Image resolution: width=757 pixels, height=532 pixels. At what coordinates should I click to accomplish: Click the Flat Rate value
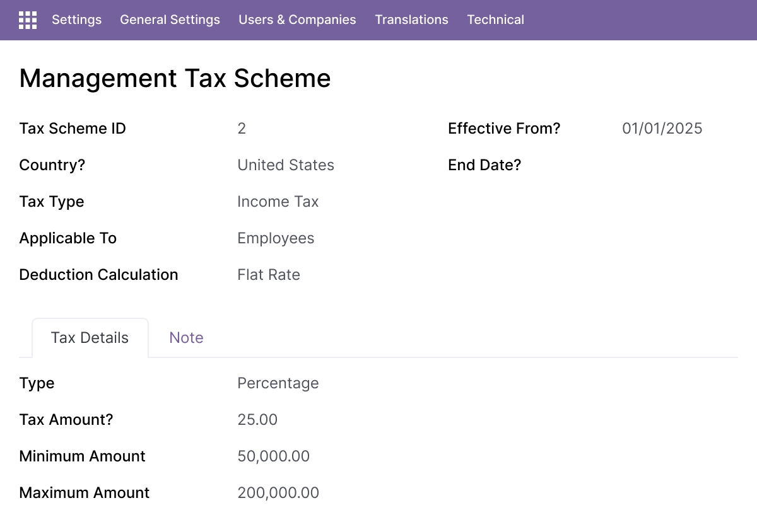[269, 275]
